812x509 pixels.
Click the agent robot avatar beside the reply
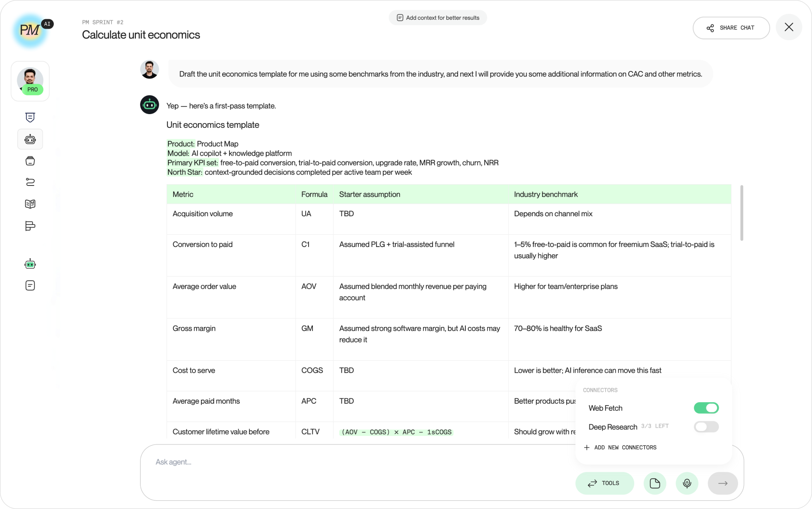pos(150,105)
